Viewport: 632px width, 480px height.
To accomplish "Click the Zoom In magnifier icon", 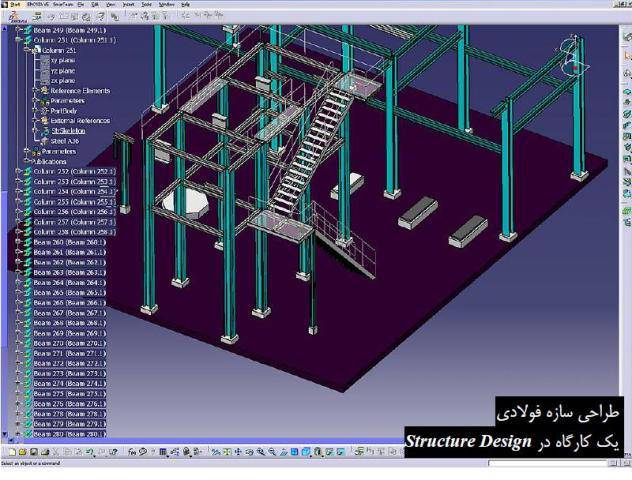I will (x=261, y=452).
